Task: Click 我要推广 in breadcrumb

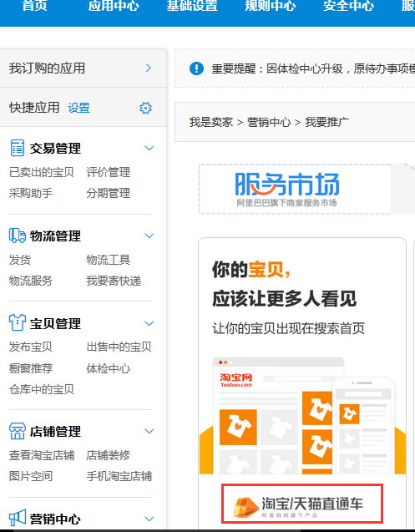Action: point(326,122)
